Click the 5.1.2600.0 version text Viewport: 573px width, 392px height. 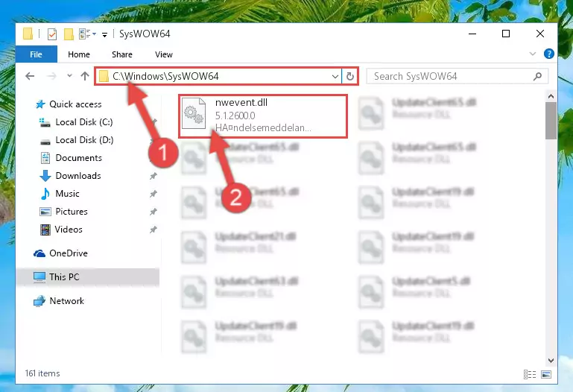coord(235,116)
